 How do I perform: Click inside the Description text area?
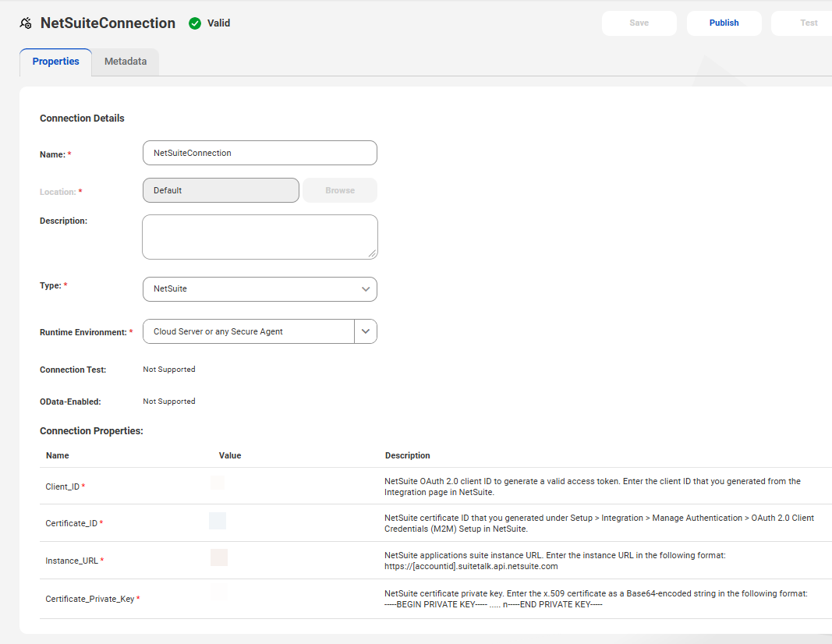(260, 237)
